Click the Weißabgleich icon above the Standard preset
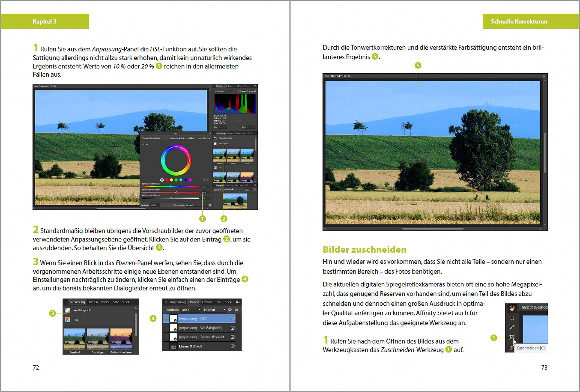This screenshot has height=392, width=580. (x=68, y=310)
